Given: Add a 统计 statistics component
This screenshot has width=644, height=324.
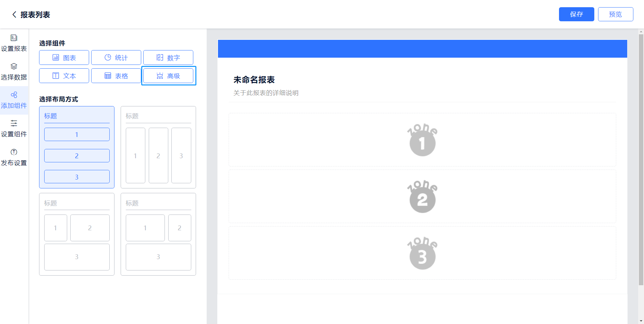Looking at the screenshot, I should pos(116,58).
